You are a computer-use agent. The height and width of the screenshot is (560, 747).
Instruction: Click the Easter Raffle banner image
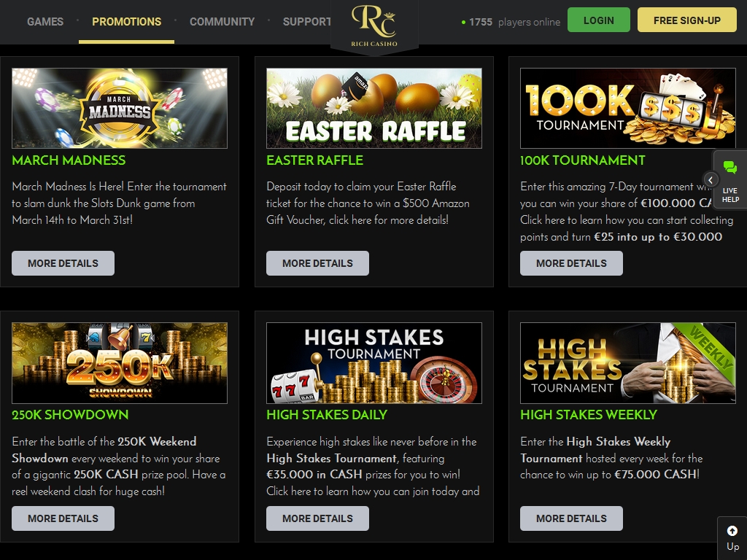[374, 108]
